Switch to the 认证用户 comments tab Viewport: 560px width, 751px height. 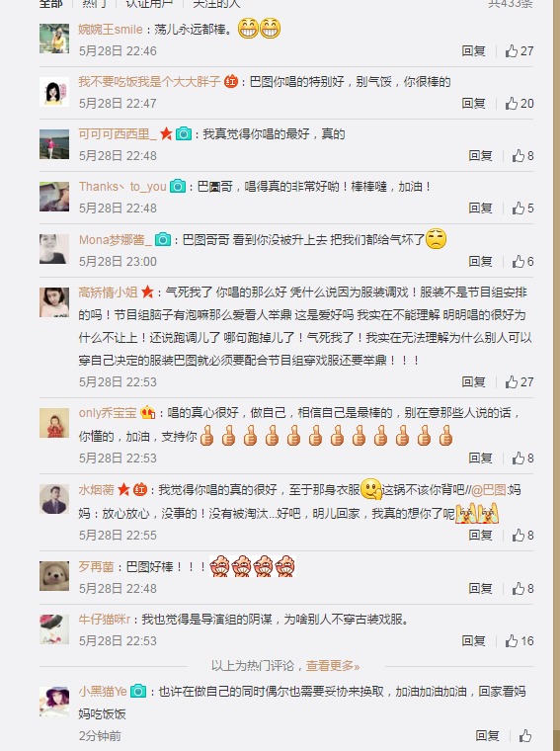tap(149, 4)
